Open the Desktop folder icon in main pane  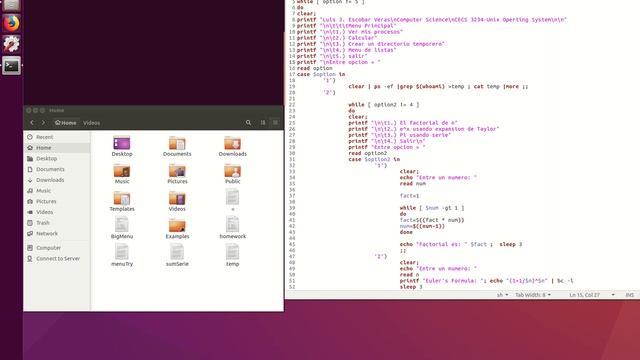(122, 146)
